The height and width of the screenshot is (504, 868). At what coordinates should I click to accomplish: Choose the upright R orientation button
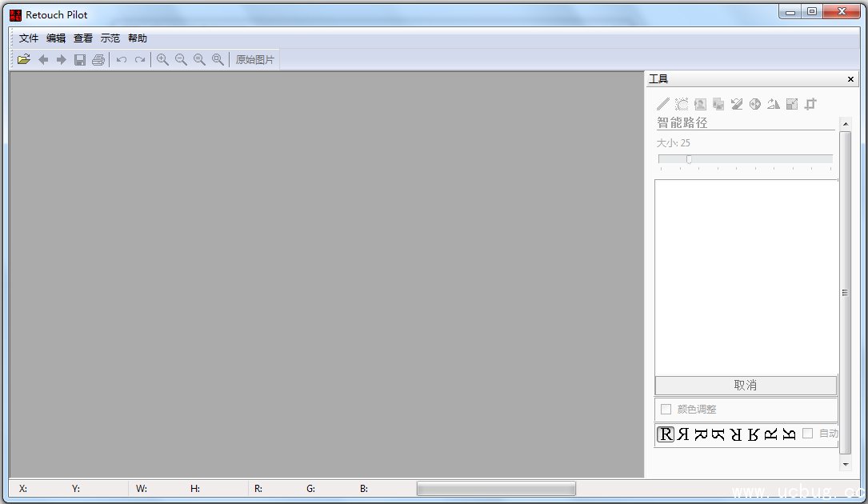coord(666,434)
